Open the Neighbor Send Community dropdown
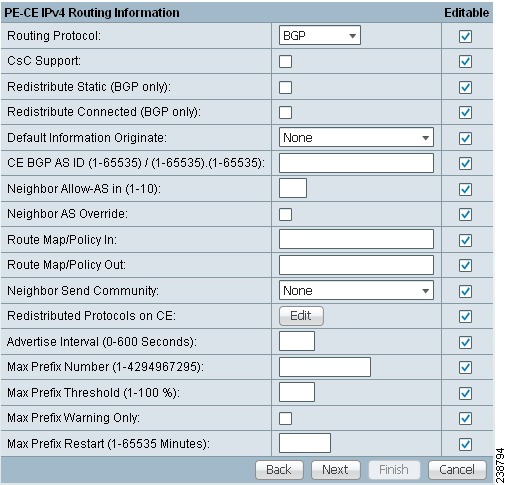 pyautogui.click(x=356, y=290)
